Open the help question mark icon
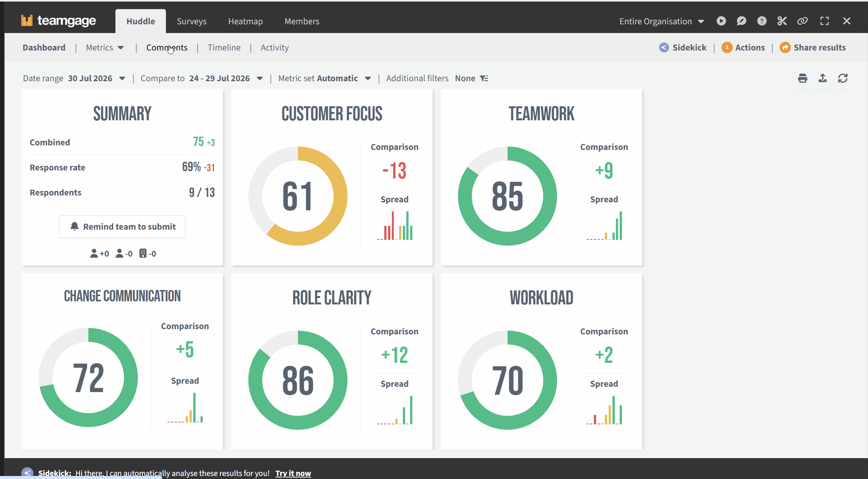The image size is (868, 479). [762, 21]
